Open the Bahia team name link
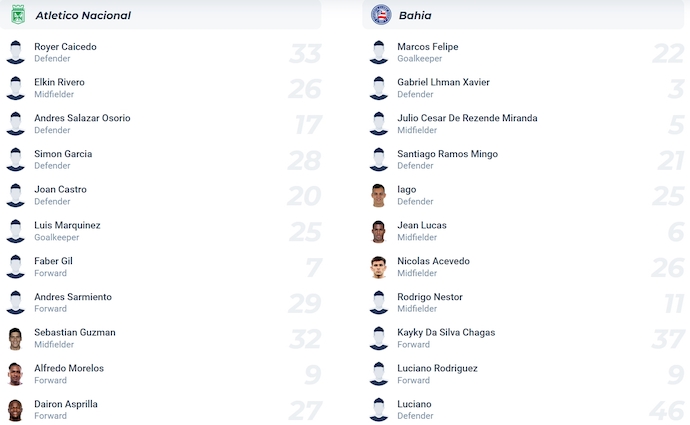690x425 pixels. point(415,15)
